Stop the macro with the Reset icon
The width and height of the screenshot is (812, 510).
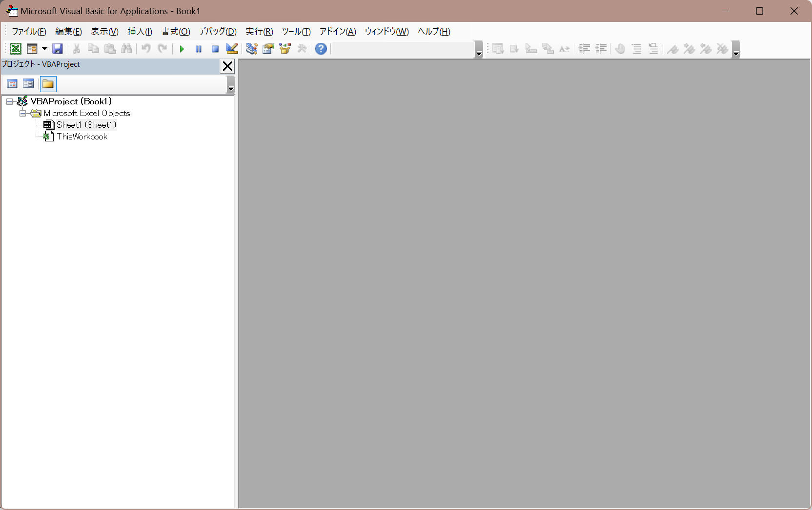[215, 49]
